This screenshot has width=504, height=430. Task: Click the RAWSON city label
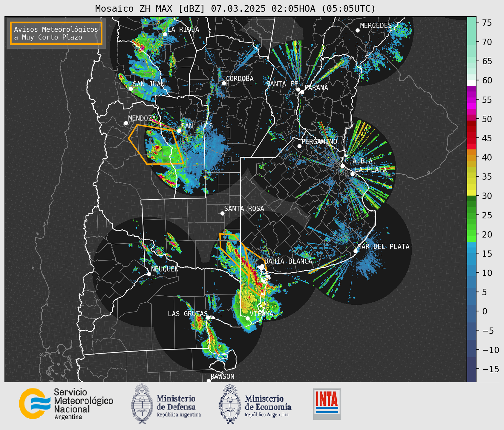click(x=223, y=376)
